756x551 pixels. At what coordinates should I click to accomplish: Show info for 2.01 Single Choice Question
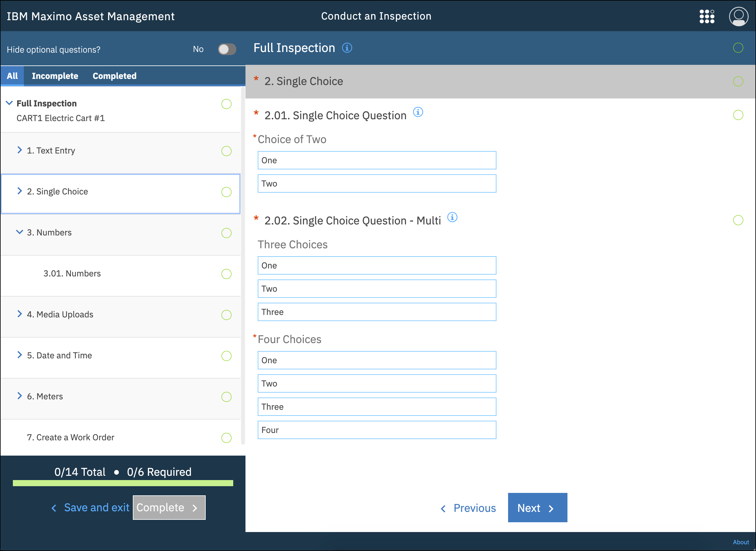(x=418, y=112)
